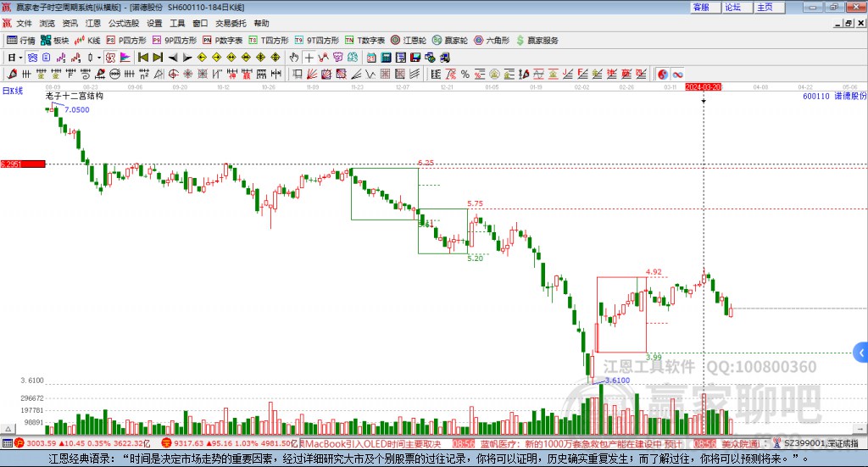Open the 公式选股 menu

[124, 23]
